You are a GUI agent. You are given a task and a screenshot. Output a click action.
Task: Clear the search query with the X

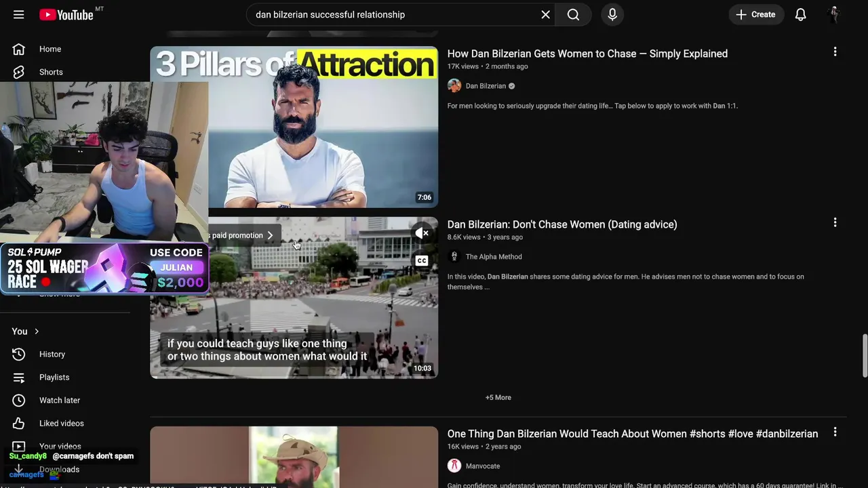coord(545,14)
